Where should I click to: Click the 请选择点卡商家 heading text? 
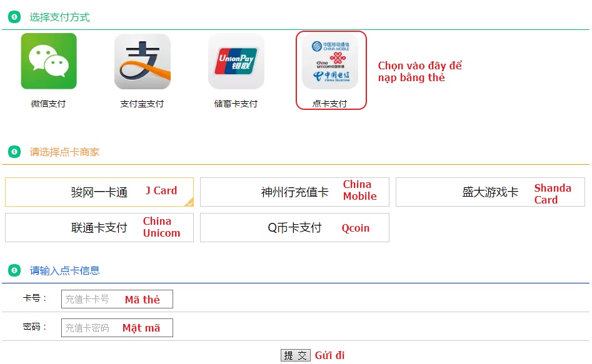coord(64,152)
